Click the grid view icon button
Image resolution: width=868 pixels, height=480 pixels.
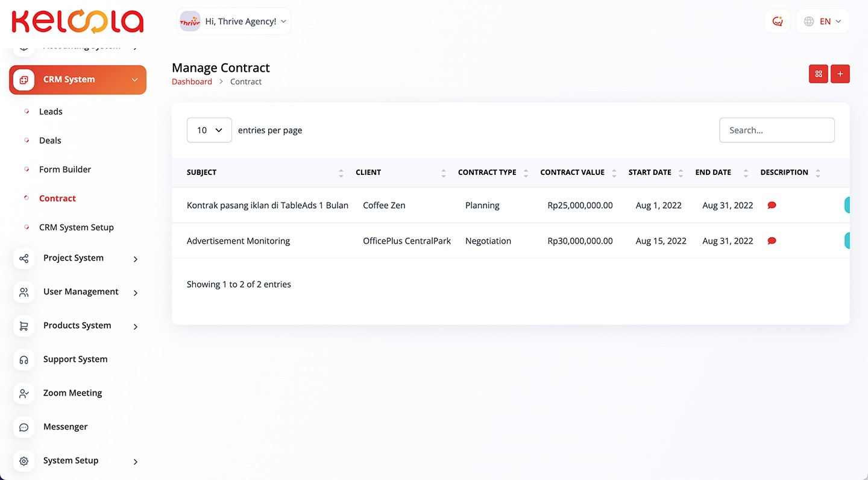818,74
